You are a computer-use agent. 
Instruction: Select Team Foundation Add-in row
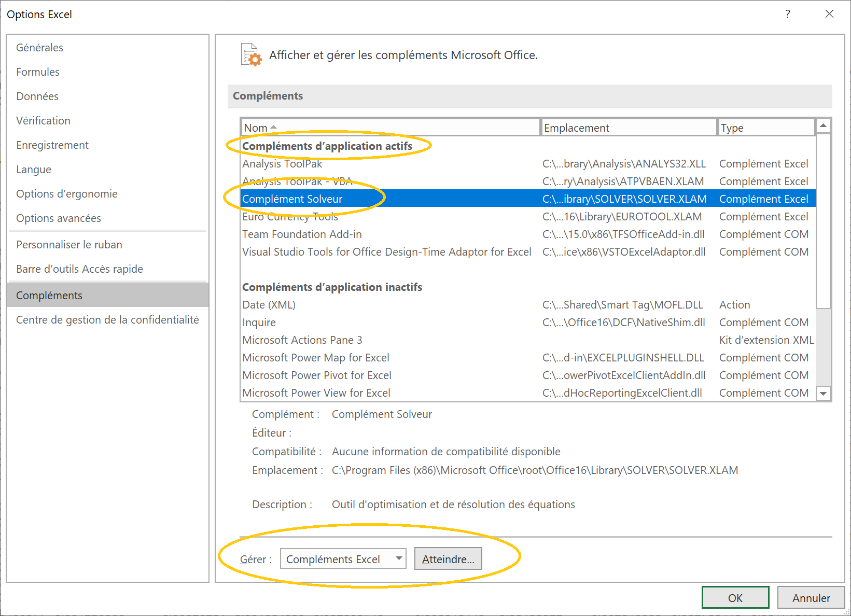coord(528,234)
